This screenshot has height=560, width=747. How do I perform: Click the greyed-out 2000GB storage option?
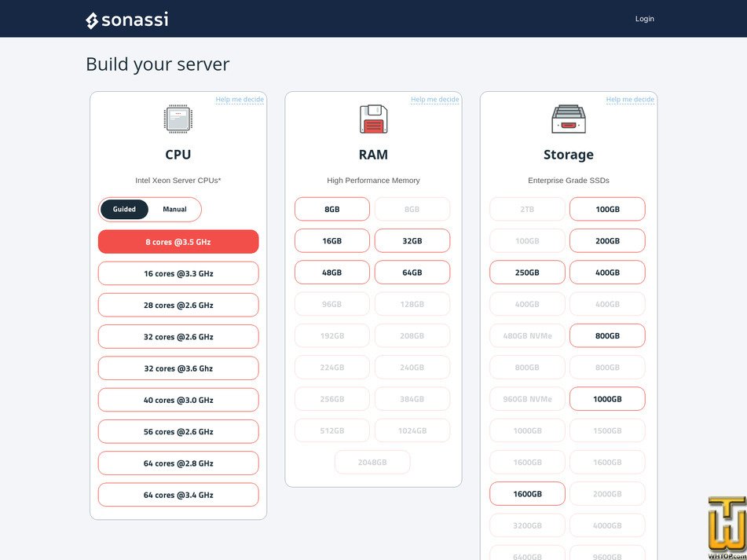[607, 494]
